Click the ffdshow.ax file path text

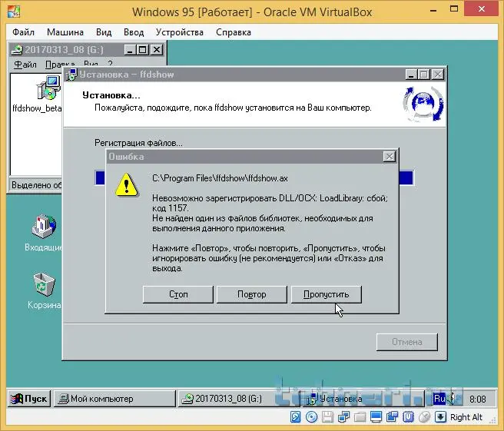[220, 178]
